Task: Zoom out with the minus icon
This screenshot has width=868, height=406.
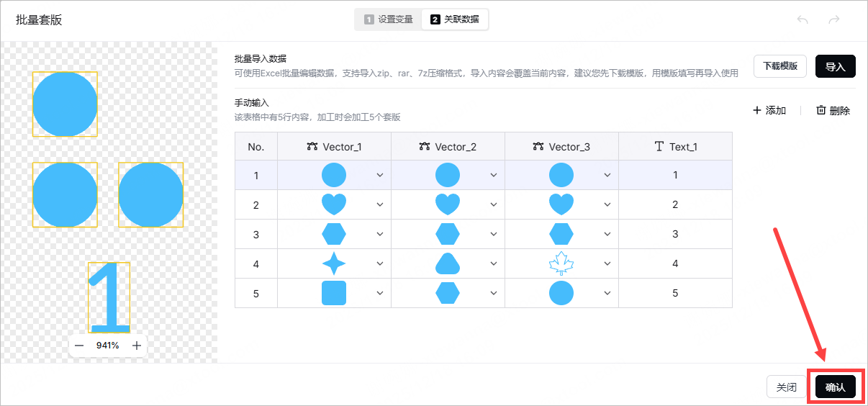Action: [x=79, y=346]
